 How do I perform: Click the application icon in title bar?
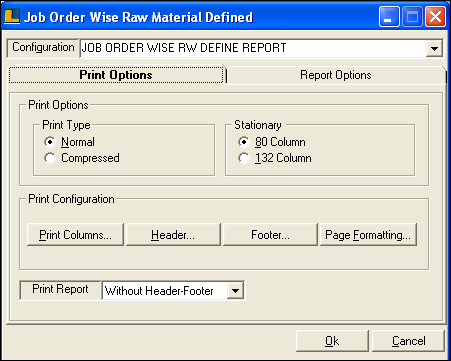point(12,16)
